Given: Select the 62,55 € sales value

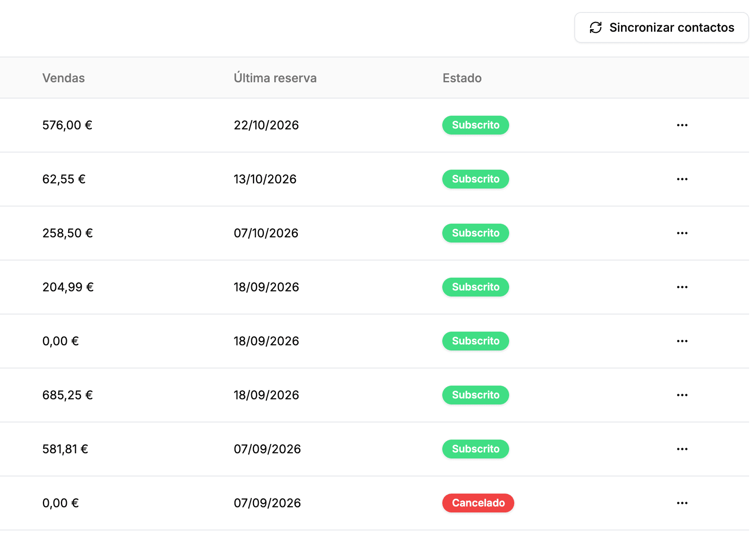Looking at the screenshot, I should (x=64, y=179).
